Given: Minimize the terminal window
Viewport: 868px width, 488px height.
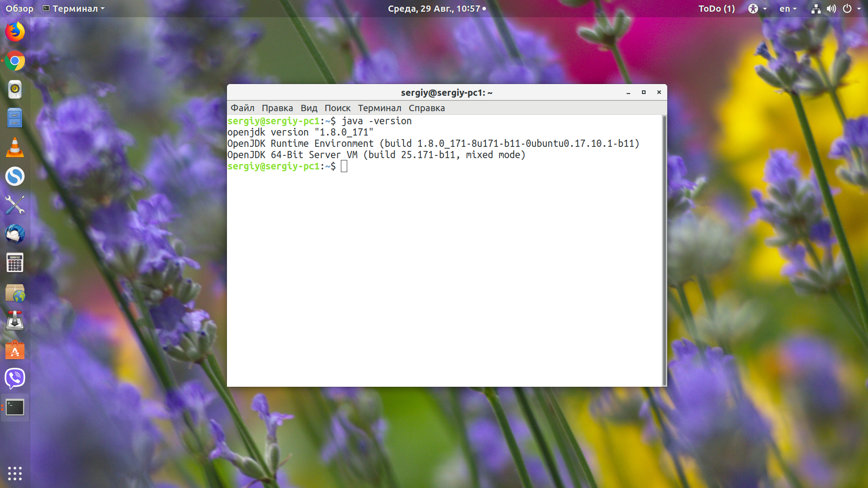Looking at the screenshot, I should pos(628,92).
